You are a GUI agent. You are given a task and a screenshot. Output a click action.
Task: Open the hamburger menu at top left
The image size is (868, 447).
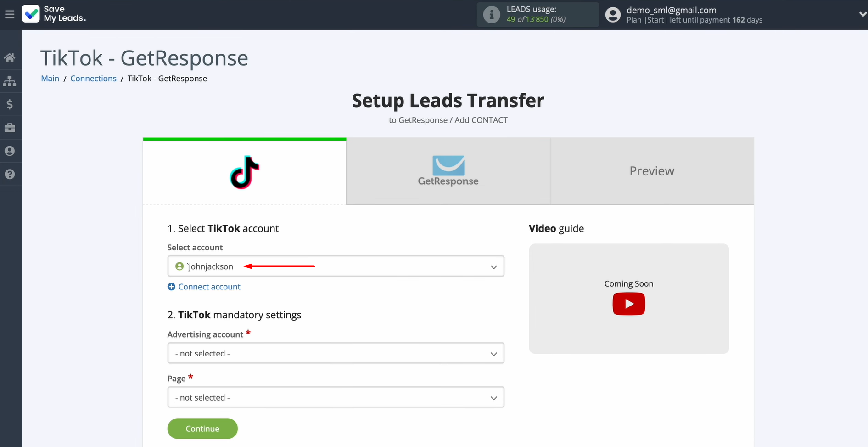[x=10, y=14]
